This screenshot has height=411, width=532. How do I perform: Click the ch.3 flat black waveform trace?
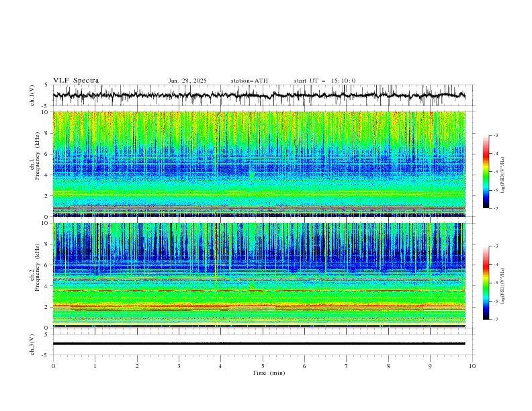point(259,344)
